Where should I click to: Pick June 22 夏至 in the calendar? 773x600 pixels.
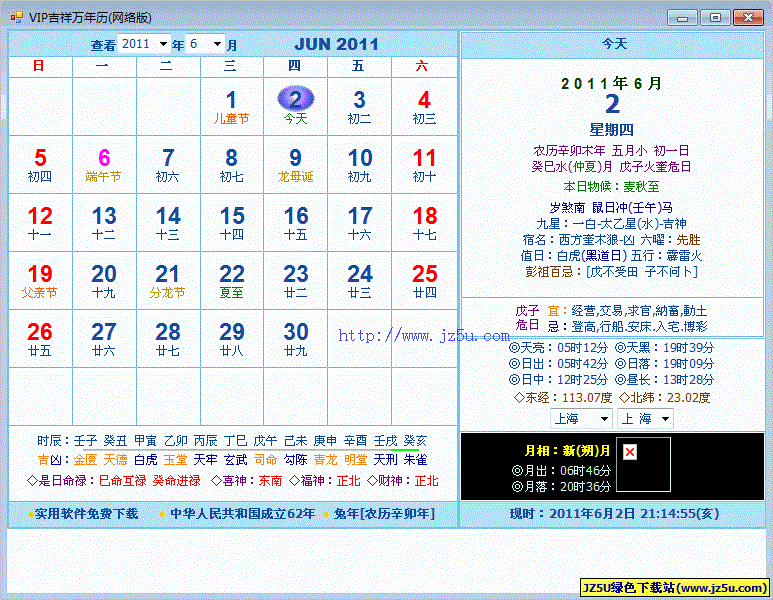point(232,281)
